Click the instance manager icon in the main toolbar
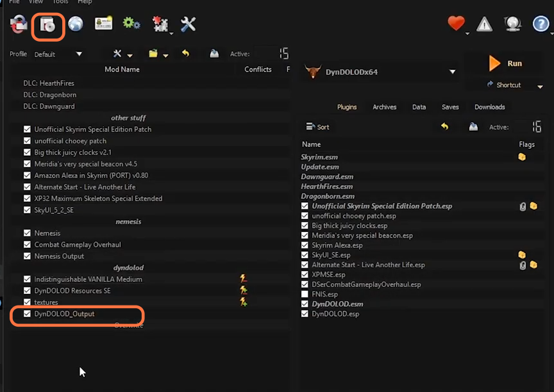 (19, 24)
